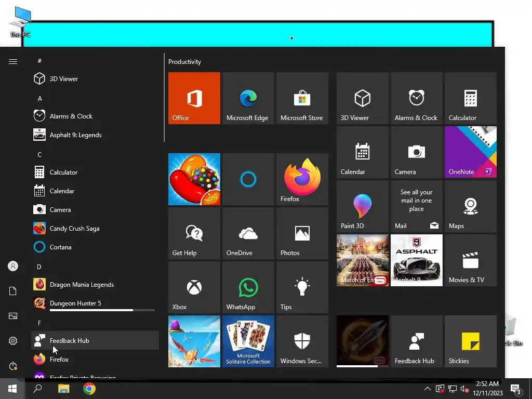Open Camera from app list
The image size is (532, 399).
(95, 210)
